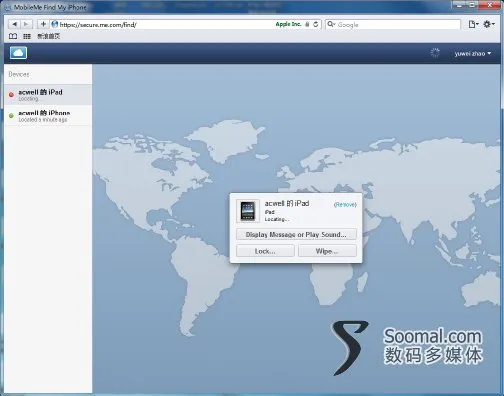The image size is (504, 396).
Task: Click the Lock... button
Action: point(265,251)
